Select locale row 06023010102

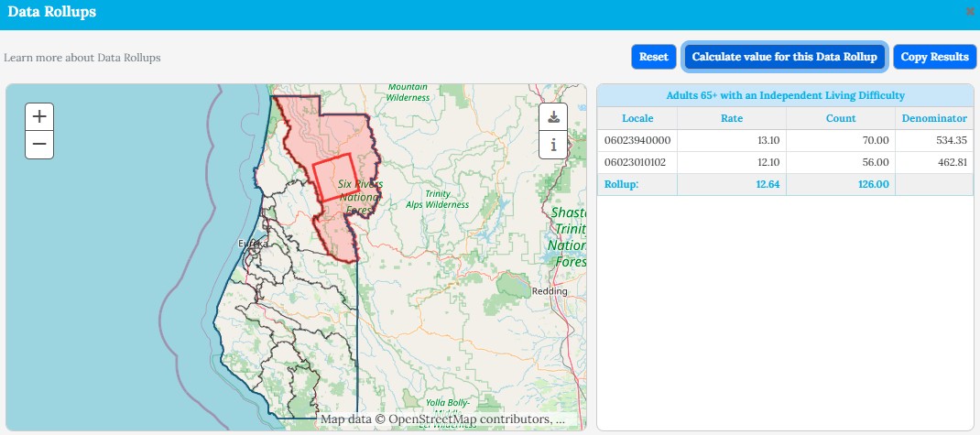[x=637, y=162]
